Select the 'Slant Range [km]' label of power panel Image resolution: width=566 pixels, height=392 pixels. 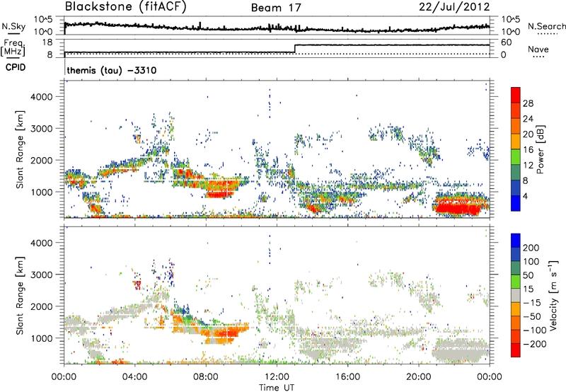pos(20,149)
